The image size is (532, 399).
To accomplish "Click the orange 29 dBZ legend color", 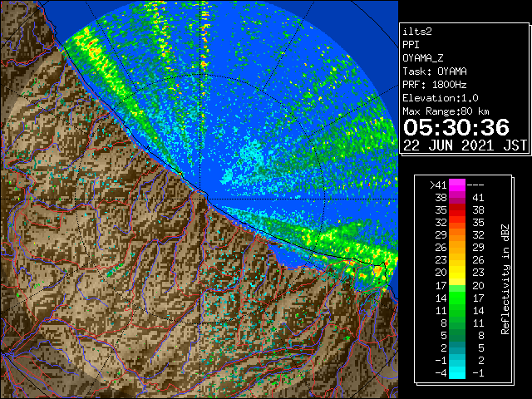I will click(457, 235).
